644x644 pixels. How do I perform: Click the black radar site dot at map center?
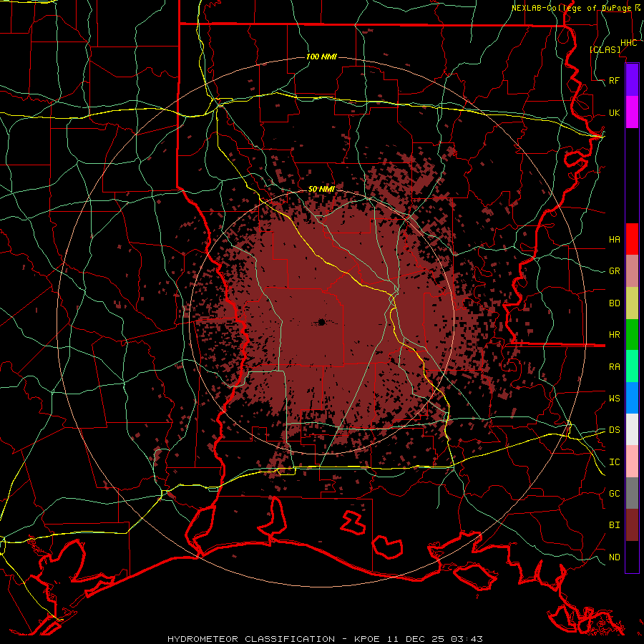click(x=321, y=322)
